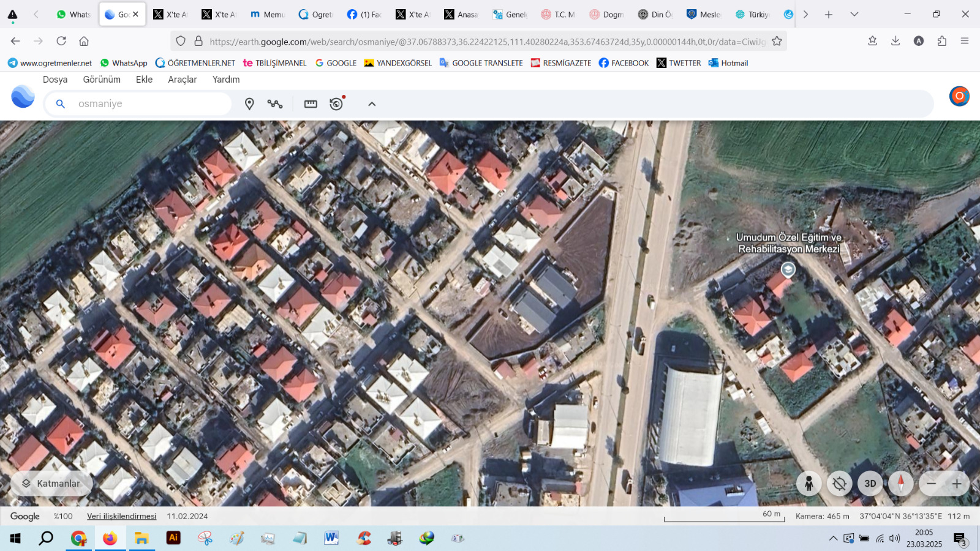The width and height of the screenshot is (980, 551).
Task: Open the Dosya menu
Action: [x=55, y=80]
